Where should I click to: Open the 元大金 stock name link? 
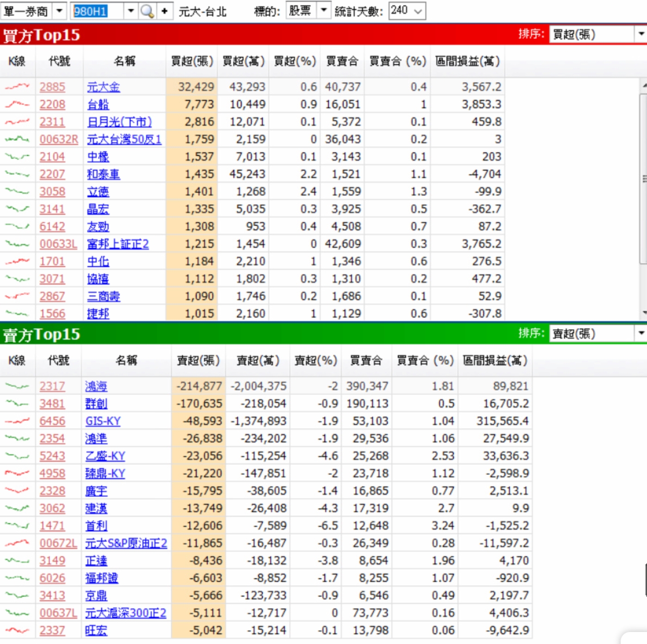tap(103, 87)
